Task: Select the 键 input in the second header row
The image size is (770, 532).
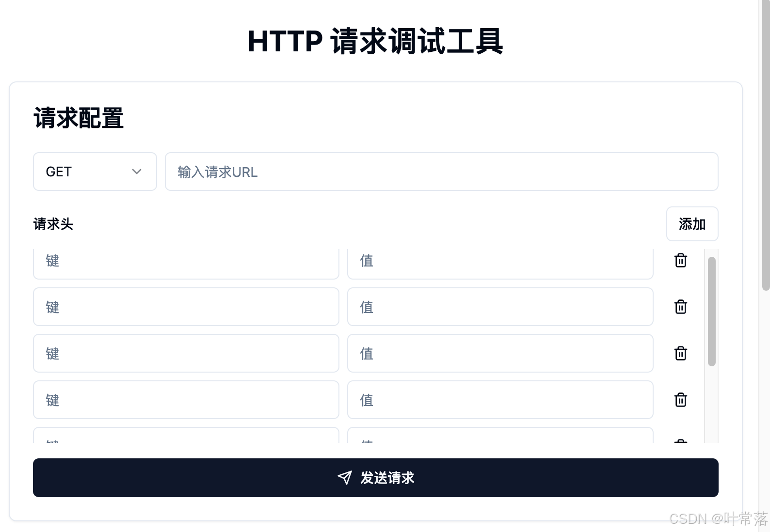Action: [x=186, y=307]
